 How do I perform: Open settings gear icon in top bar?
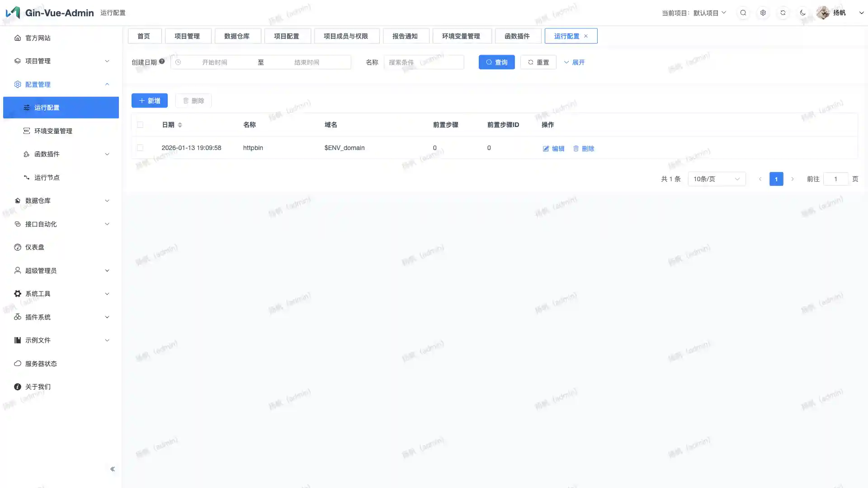point(763,13)
